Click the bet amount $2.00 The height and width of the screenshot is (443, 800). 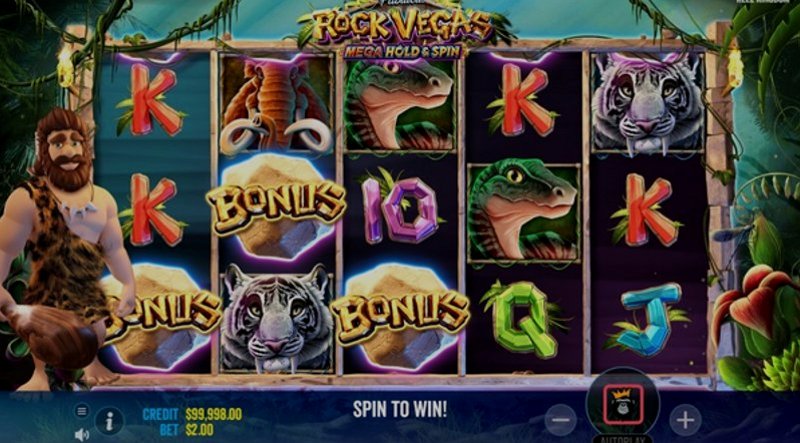tap(199, 430)
